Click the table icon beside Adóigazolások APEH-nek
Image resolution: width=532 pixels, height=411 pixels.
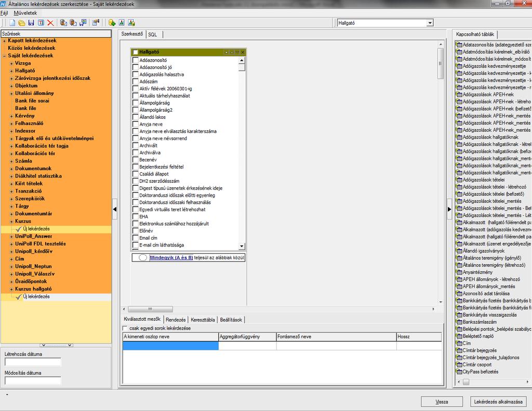coord(459,94)
